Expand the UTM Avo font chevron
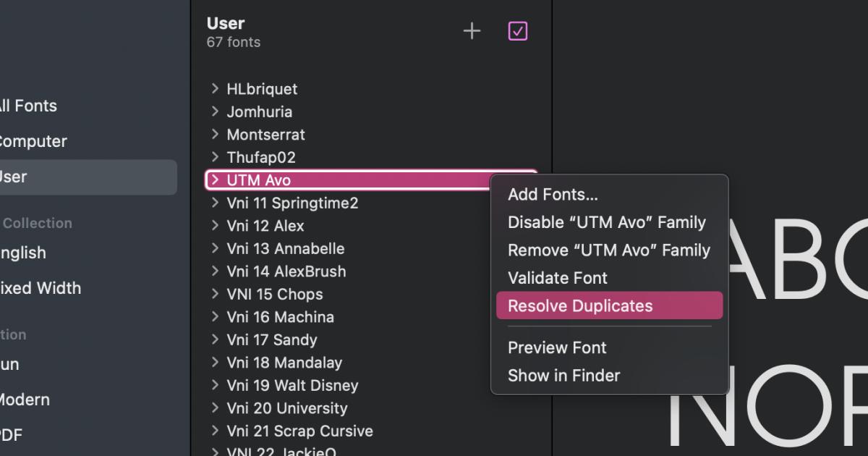The height and width of the screenshot is (456, 868). click(215, 180)
